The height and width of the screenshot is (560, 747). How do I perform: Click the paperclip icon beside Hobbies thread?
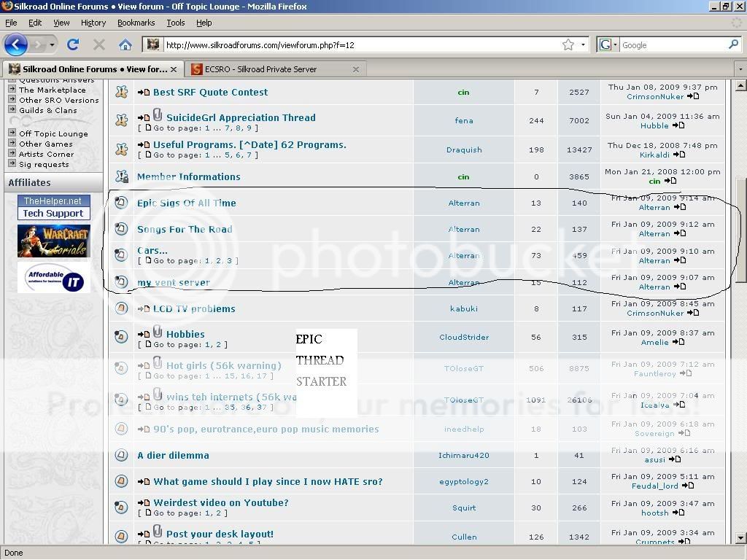coord(158,332)
